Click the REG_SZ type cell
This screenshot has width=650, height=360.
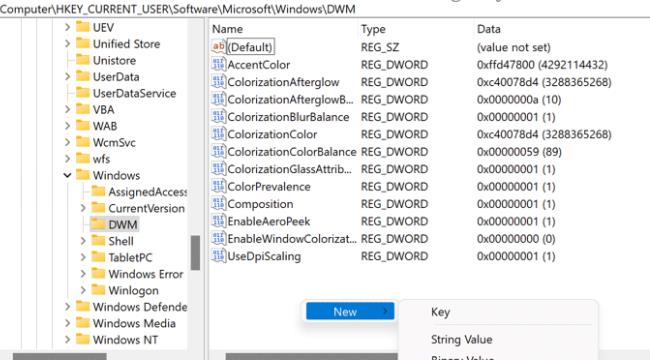point(380,47)
